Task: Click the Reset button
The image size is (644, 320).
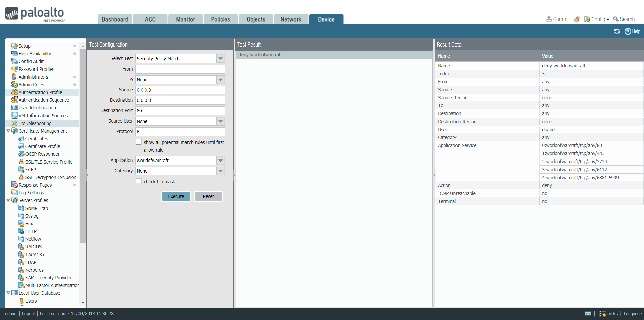Action: [x=208, y=196]
